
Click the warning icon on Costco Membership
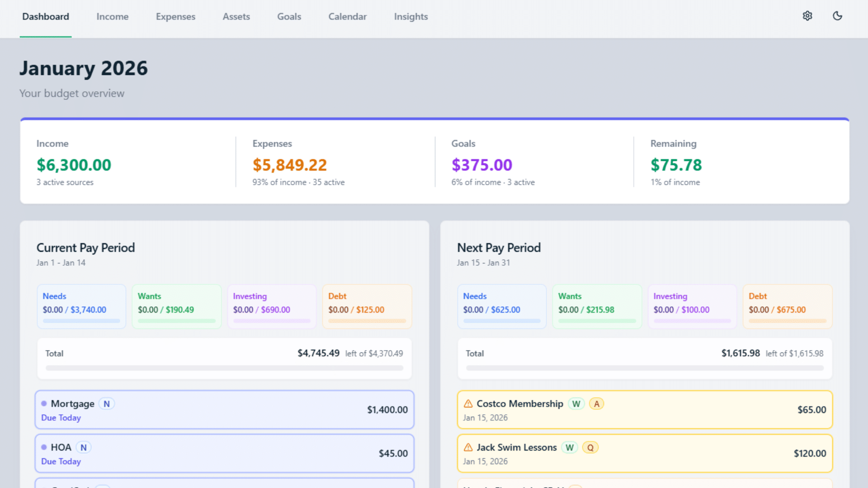tap(467, 404)
